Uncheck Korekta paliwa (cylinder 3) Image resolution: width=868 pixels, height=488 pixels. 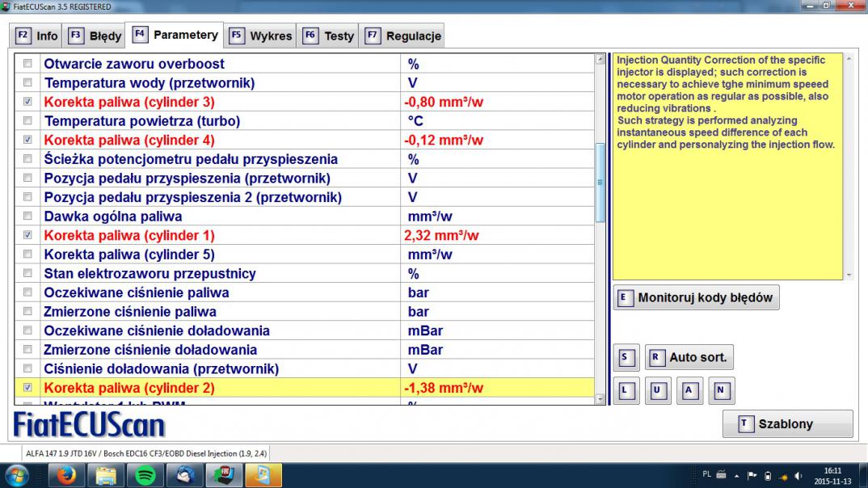(28, 102)
